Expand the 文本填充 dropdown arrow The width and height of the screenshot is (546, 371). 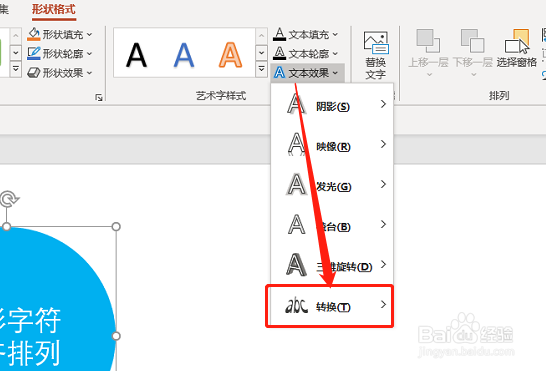[335, 34]
